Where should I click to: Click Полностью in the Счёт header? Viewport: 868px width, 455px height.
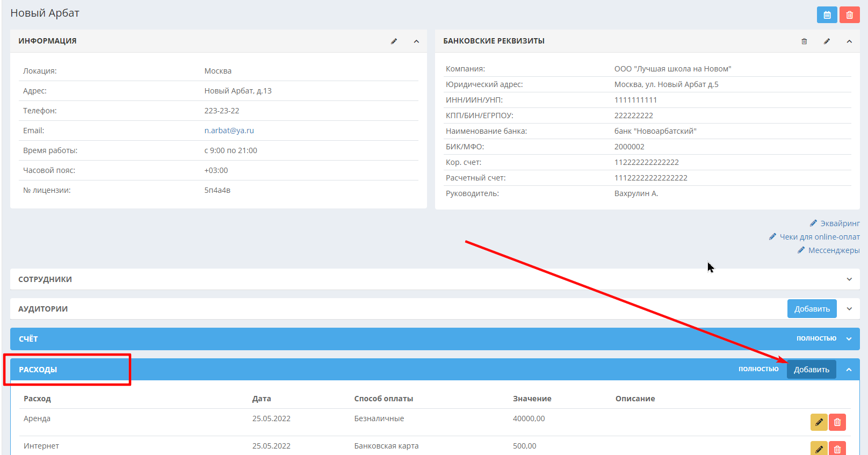click(816, 338)
